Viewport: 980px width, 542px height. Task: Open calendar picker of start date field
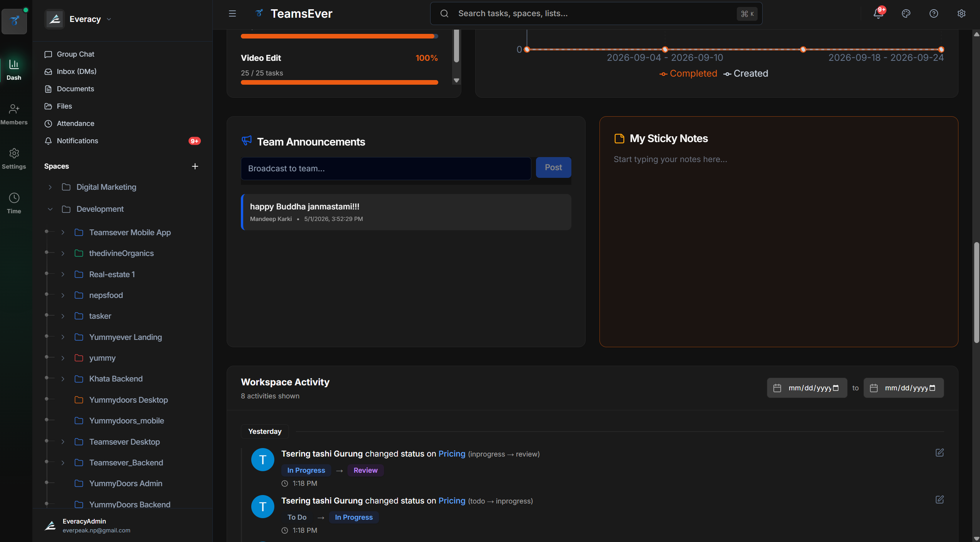tap(836, 388)
